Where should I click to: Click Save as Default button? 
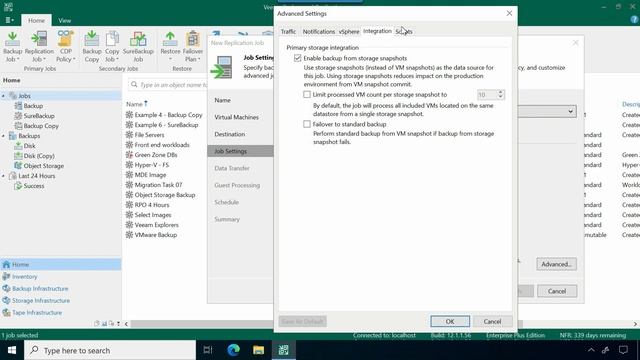[x=302, y=322]
